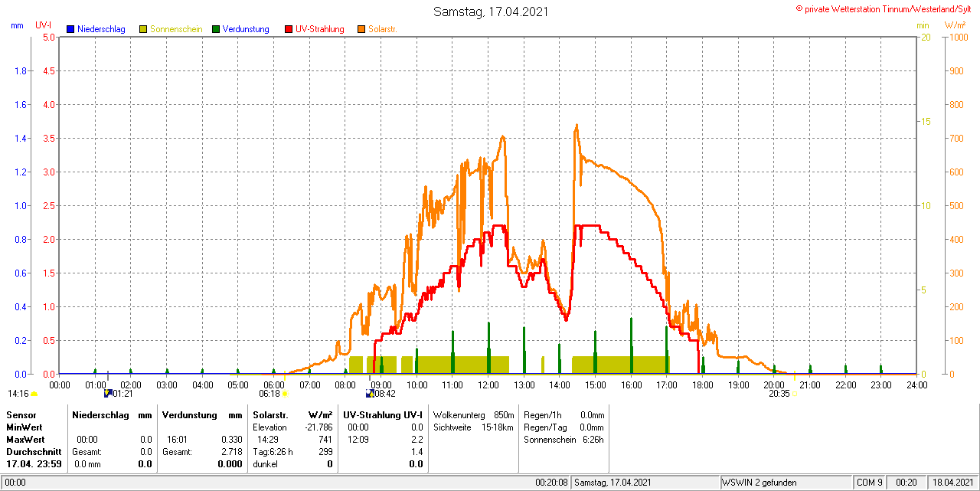Select the Sonnenschein legend label
This screenshot has height=491, width=980.
(x=176, y=29)
